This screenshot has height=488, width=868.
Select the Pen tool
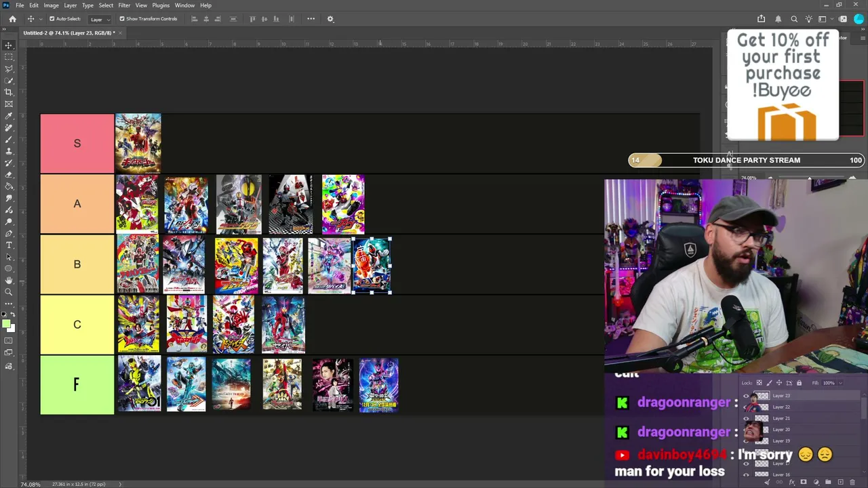coord(9,233)
